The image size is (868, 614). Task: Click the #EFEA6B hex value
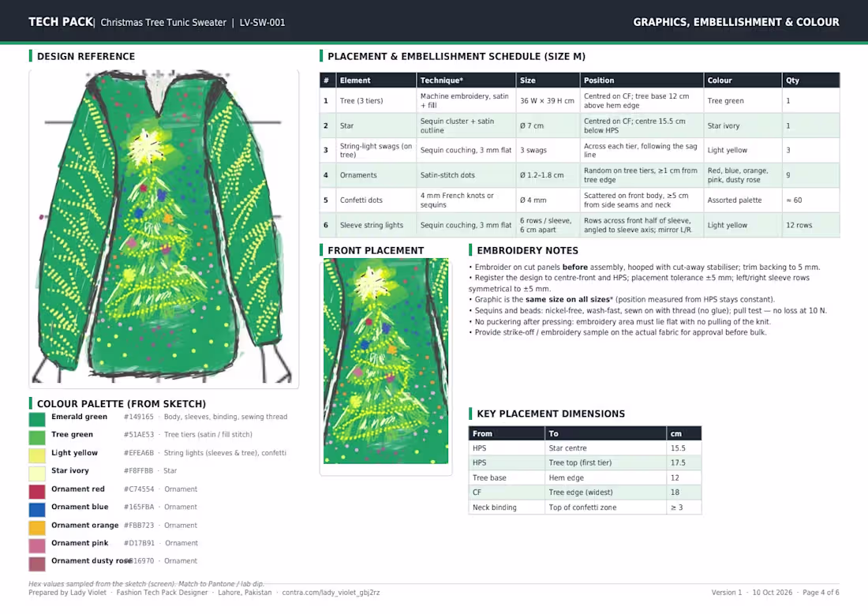138,453
